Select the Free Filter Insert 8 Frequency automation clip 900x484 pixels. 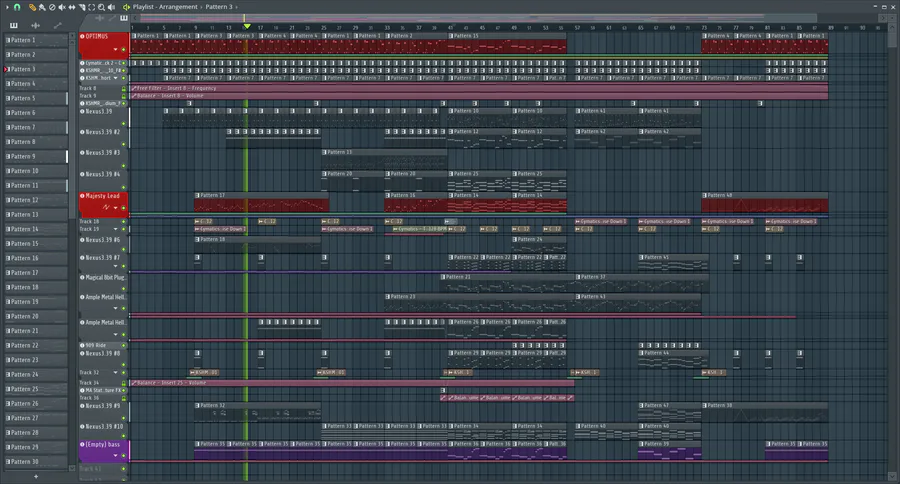point(479,88)
